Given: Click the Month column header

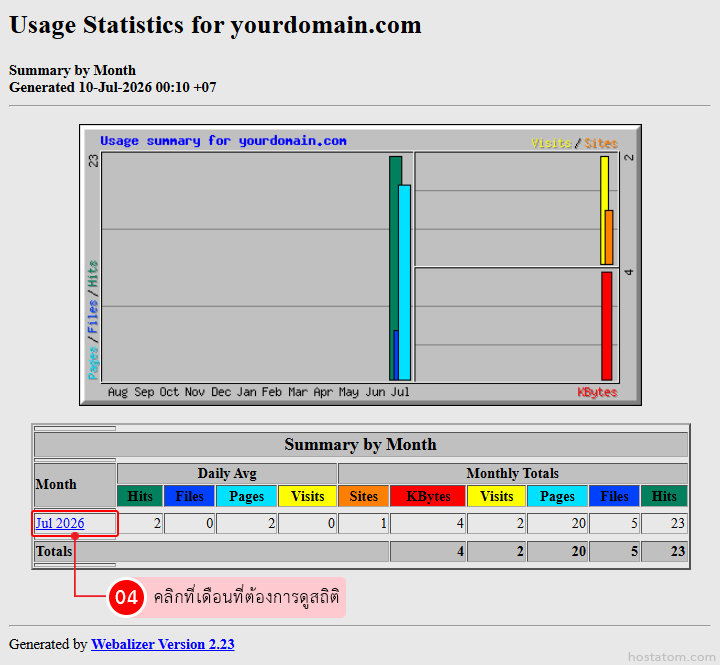Looking at the screenshot, I should (x=75, y=485).
